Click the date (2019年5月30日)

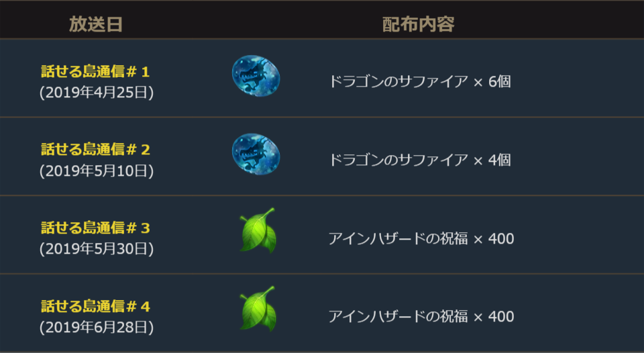point(96,249)
